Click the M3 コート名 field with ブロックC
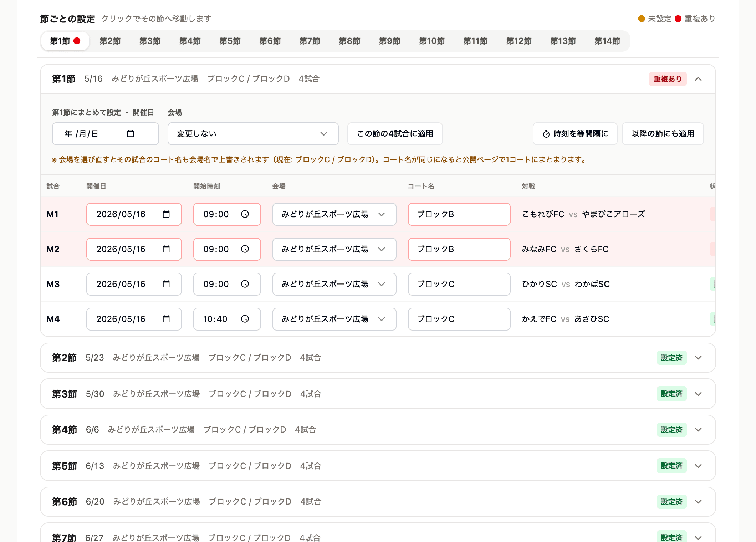Viewport: 756px width, 542px height. pyautogui.click(x=459, y=284)
